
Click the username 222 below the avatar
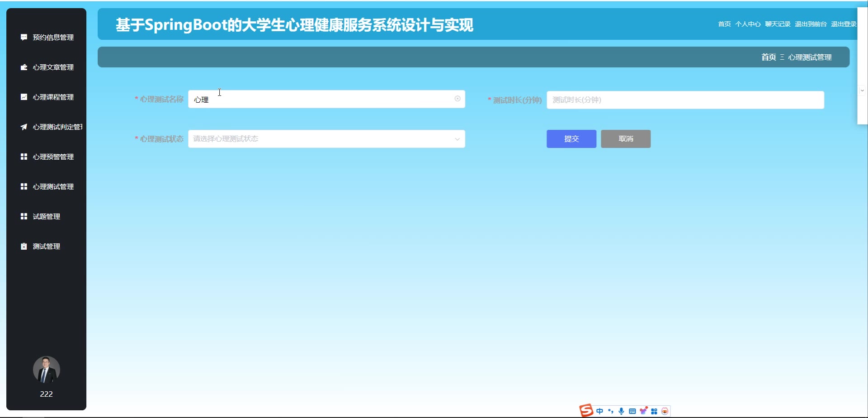(x=46, y=394)
